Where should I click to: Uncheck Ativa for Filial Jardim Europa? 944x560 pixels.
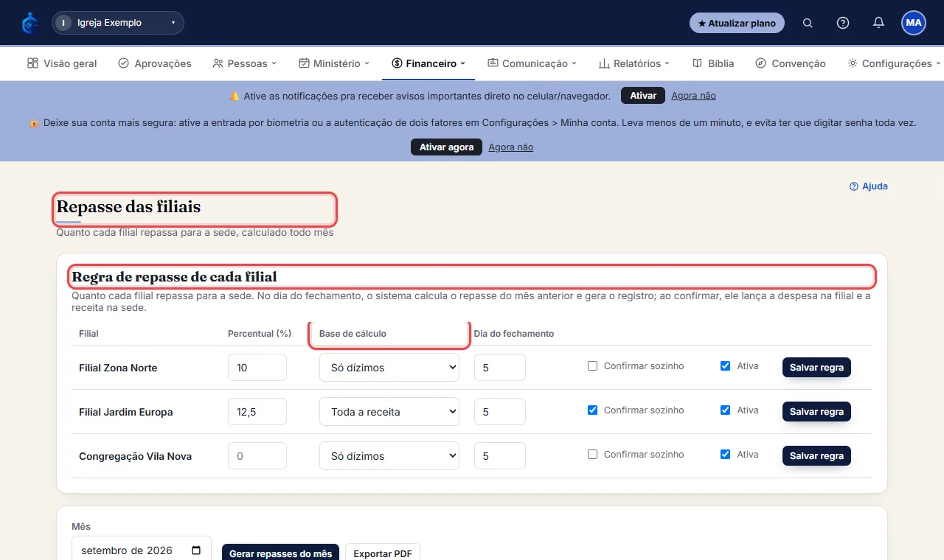(725, 410)
